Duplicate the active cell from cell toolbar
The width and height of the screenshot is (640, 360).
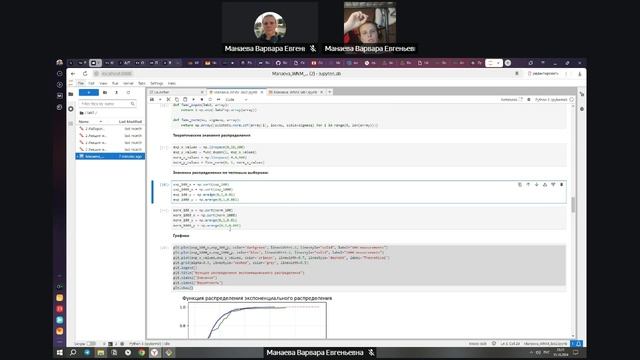point(520,185)
